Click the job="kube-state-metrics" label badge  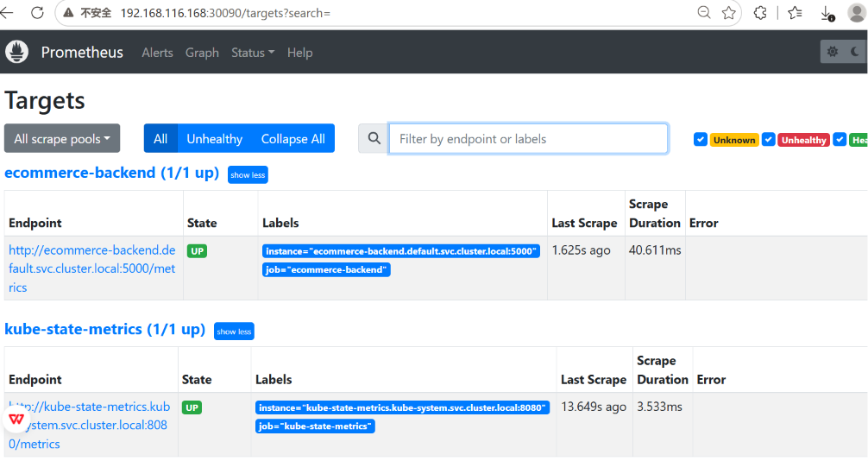point(315,426)
